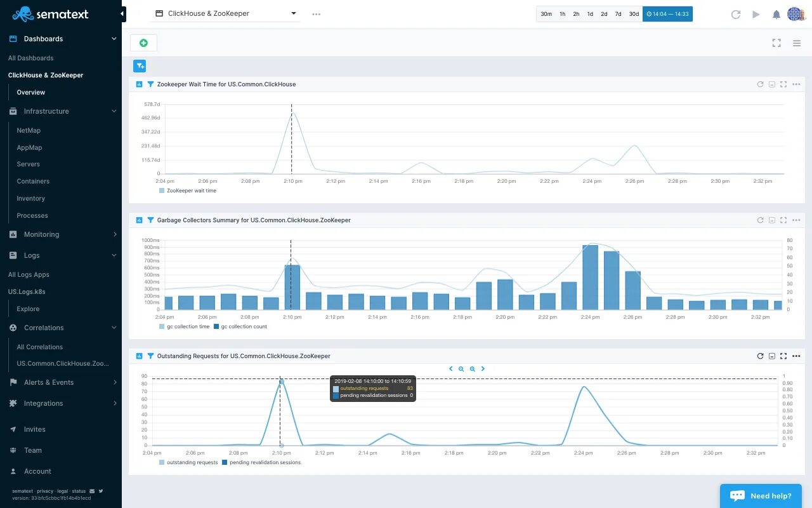This screenshot has height=508, width=812.
Task: Open the user avatar menu
Action: click(x=796, y=14)
